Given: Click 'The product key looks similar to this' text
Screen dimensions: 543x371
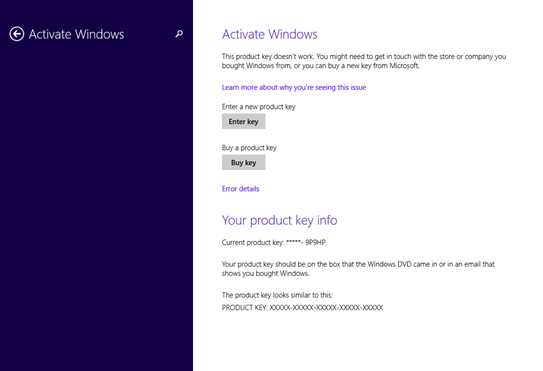Looking at the screenshot, I should 277,295.
